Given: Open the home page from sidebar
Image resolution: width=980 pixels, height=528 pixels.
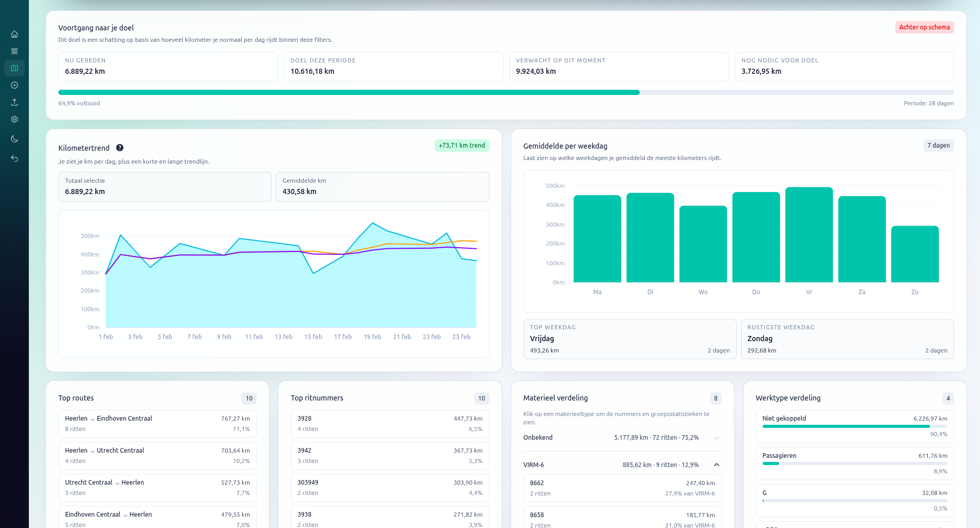Looking at the screenshot, I should (x=14, y=34).
